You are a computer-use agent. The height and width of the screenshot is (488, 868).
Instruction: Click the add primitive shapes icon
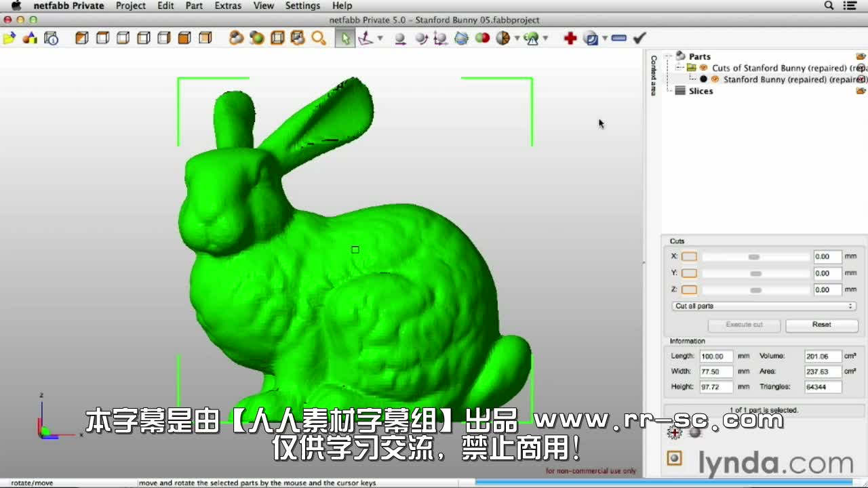pyautogui.click(x=30, y=38)
